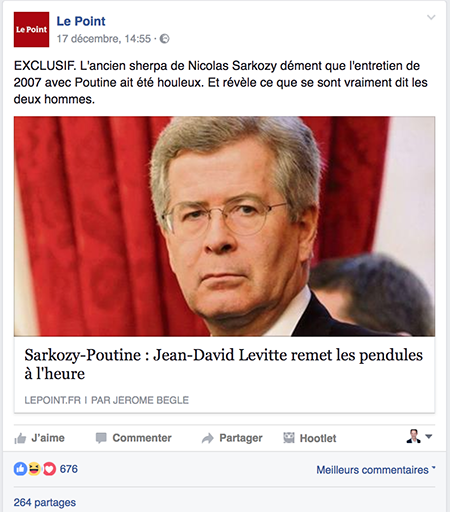Click the small profile avatar near Hootlet
Viewport: 450px width, 512px height.
pos(413,436)
